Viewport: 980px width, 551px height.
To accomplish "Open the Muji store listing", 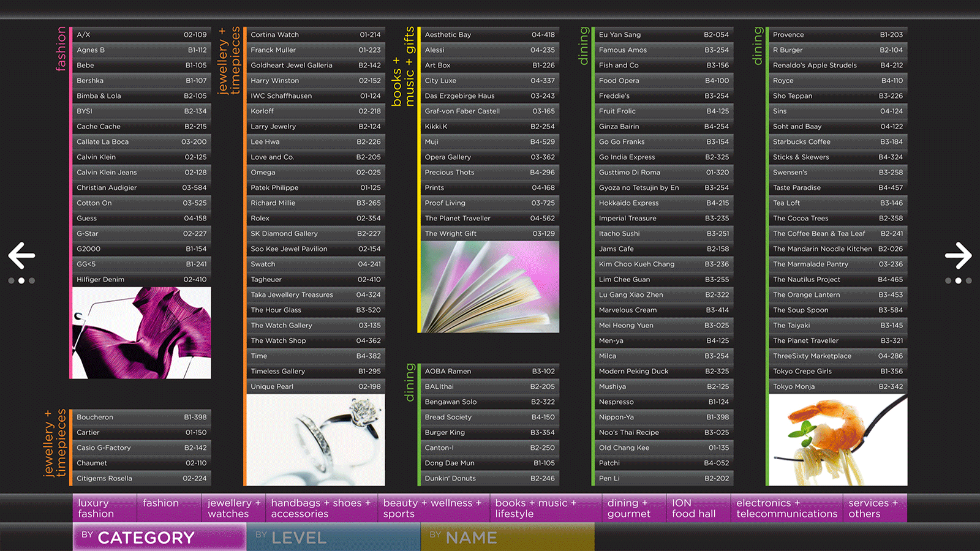I will (489, 142).
